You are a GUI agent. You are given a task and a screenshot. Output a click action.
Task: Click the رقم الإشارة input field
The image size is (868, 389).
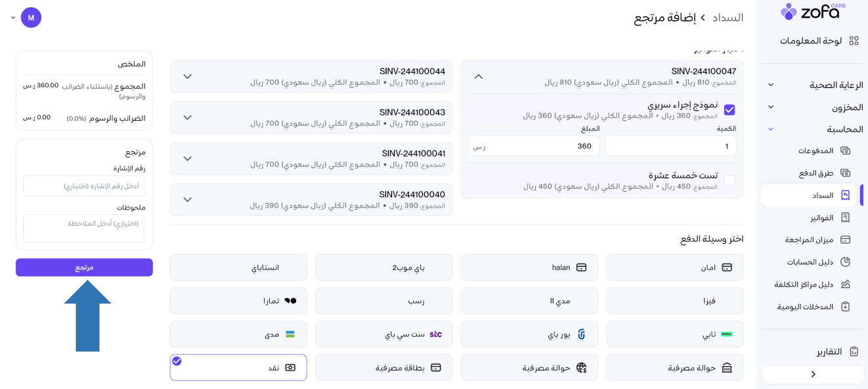pos(84,186)
